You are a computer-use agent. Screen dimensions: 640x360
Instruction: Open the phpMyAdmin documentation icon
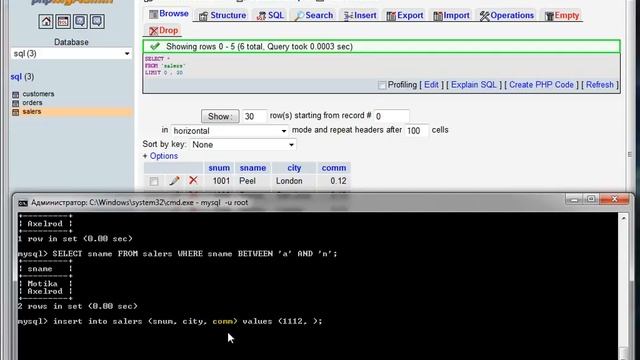tap(80, 21)
